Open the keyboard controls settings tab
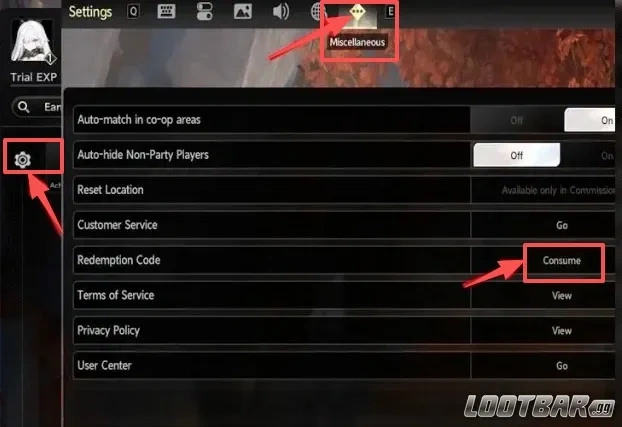Image resolution: width=622 pixels, height=427 pixels. click(166, 11)
